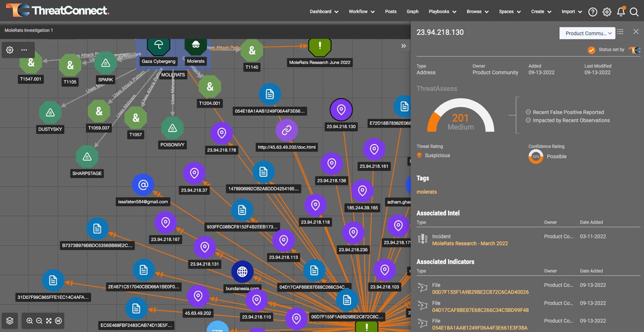The height and width of the screenshot is (332, 644).
Task: Expand the Workflow menu
Action: pos(361,11)
